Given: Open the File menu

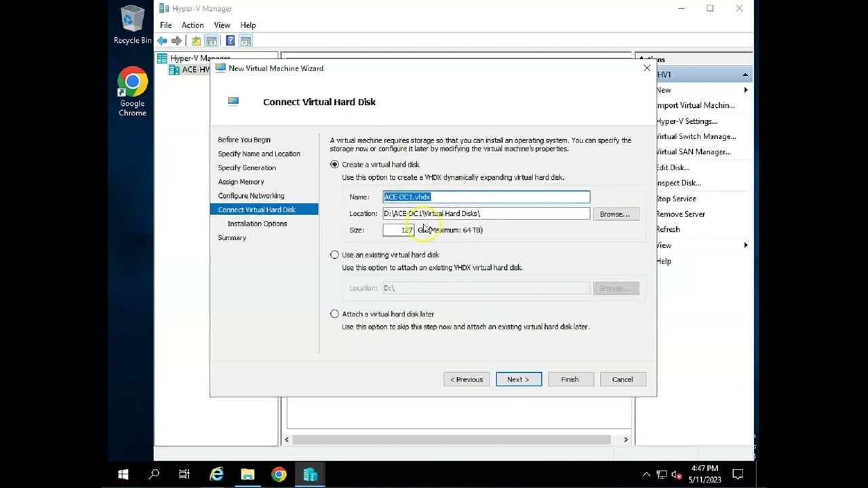Looking at the screenshot, I should 165,25.
